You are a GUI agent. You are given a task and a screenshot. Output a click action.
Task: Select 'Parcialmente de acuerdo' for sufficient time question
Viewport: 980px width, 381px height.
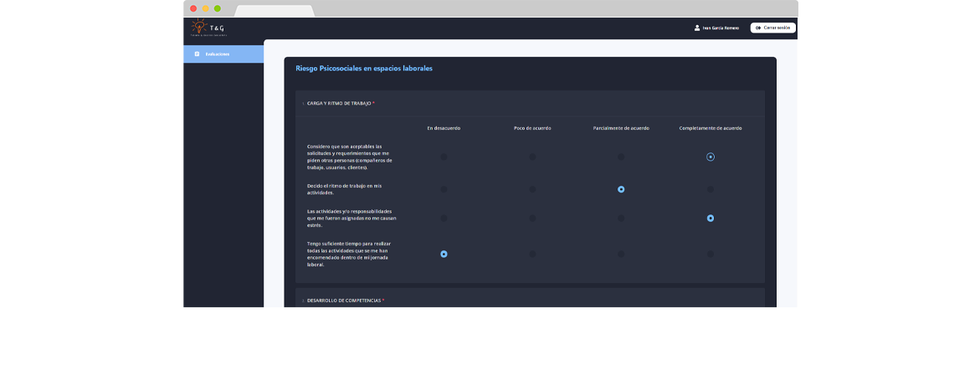point(621,254)
